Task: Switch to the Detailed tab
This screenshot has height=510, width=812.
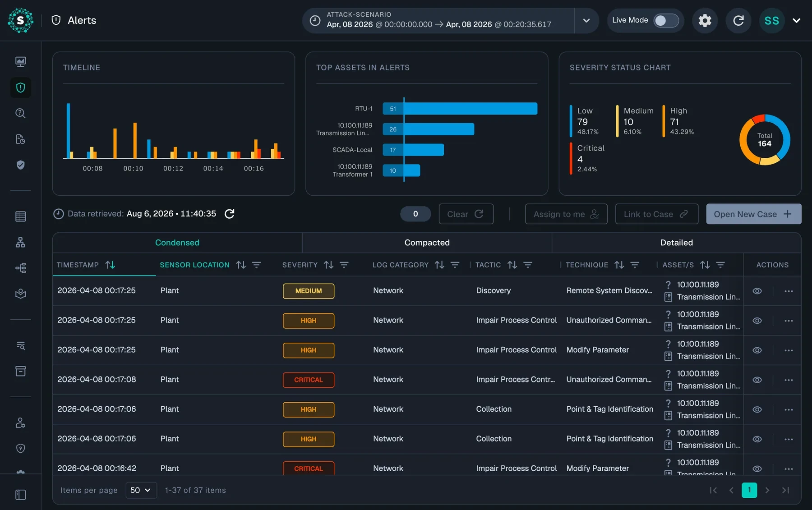Action: pos(676,243)
